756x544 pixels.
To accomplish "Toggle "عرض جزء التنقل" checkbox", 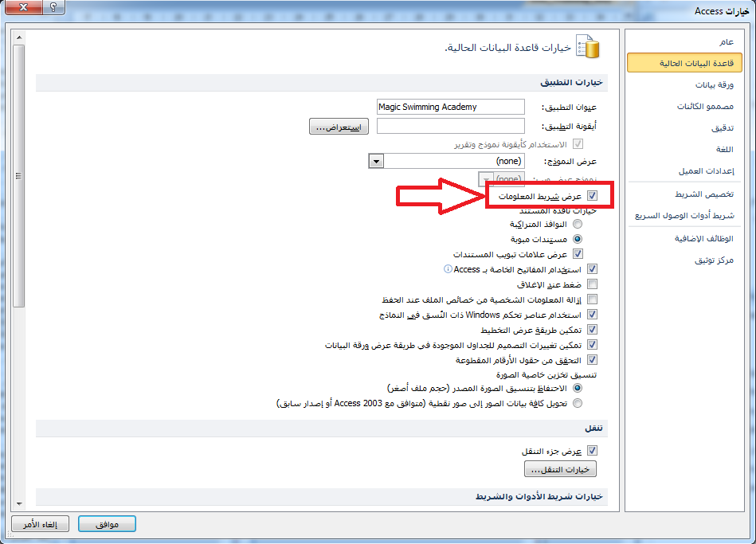I will click(x=592, y=451).
